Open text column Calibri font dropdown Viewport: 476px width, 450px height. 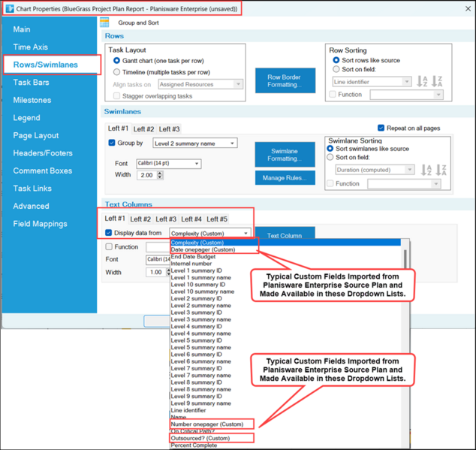pos(158,259)
